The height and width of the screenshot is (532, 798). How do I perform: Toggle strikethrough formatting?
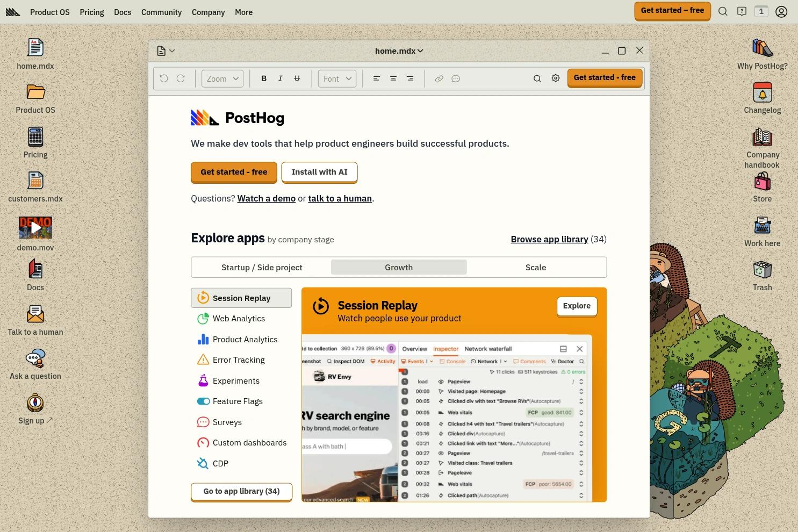(297, 78)
